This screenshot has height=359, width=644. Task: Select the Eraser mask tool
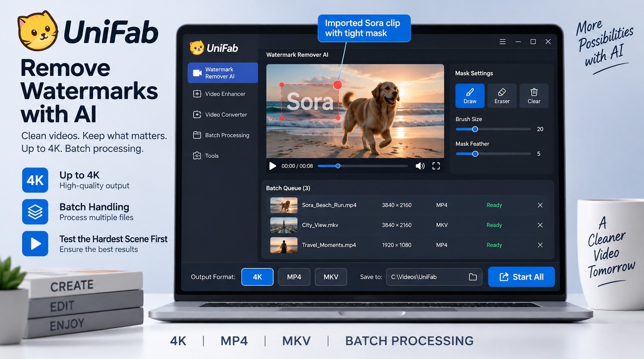tap(502, 96)
